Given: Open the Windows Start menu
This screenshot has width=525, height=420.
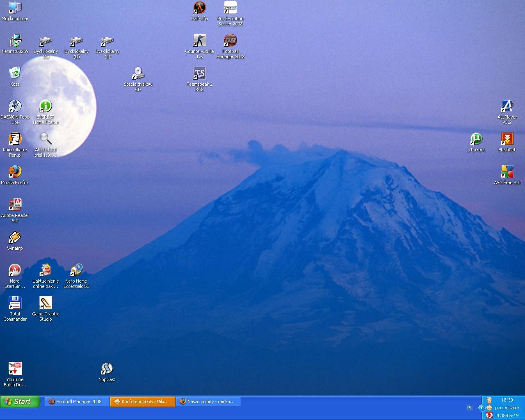Looking at the screenshot, I should (20, 402).
